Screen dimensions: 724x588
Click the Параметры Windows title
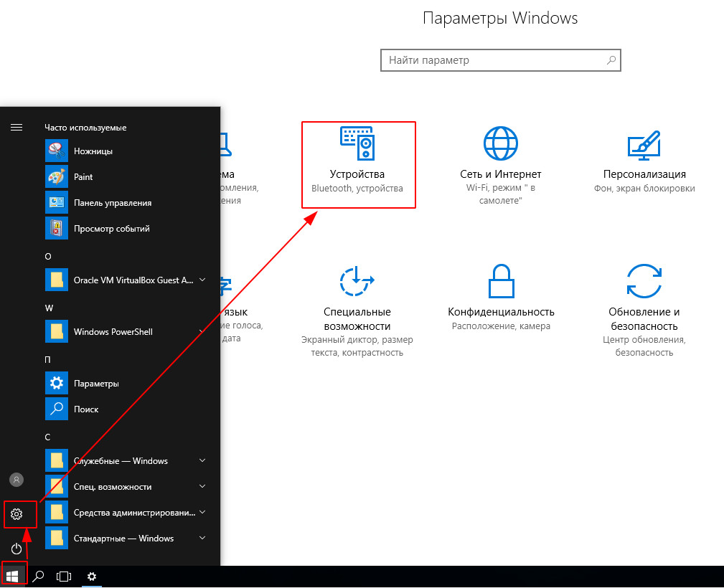tap(500, 19)
